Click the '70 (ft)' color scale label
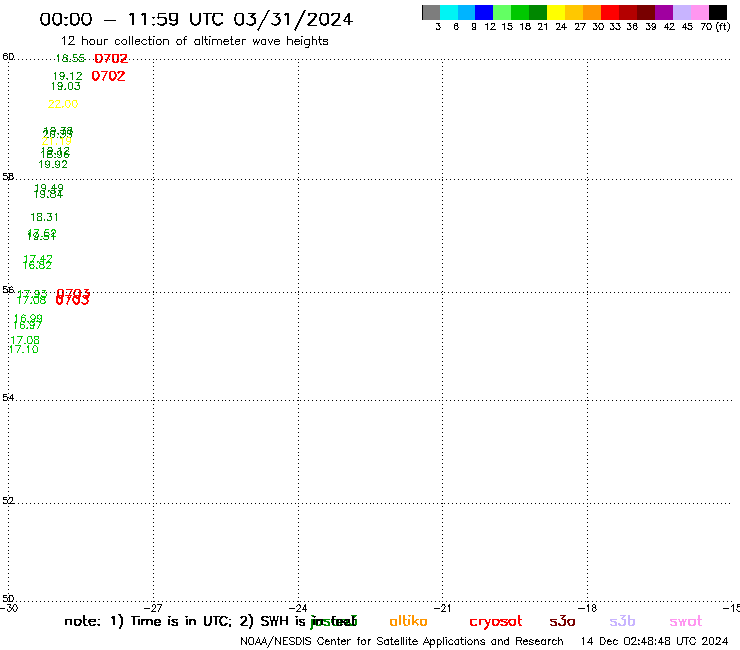Viewport: 740px width, 650px height. tap(715, 27)
